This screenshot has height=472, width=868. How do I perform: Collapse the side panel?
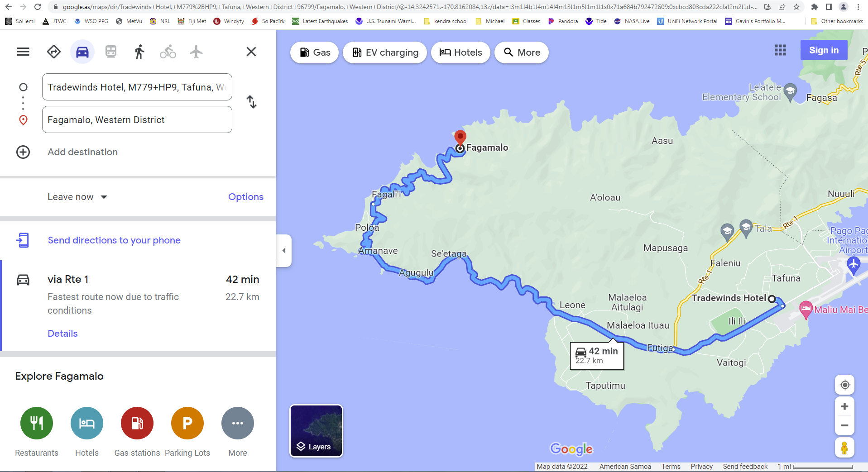[x=284, y=250]
